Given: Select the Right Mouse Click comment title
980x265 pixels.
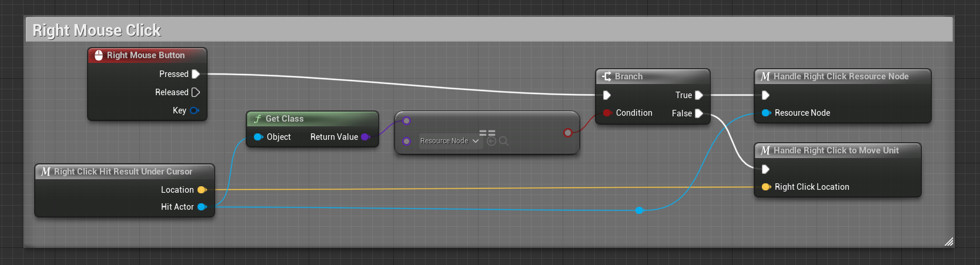Looking at the screenshot, I should (x=96, y=30).
